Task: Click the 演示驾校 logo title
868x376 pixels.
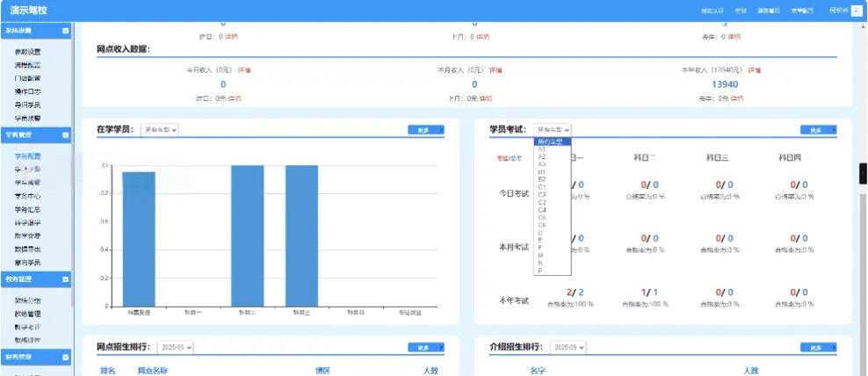Action: click(x=29, y=11)
